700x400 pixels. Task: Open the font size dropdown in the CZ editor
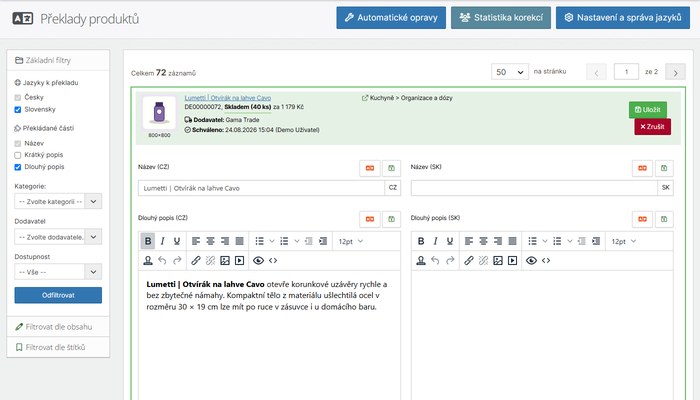pos(351,242)
